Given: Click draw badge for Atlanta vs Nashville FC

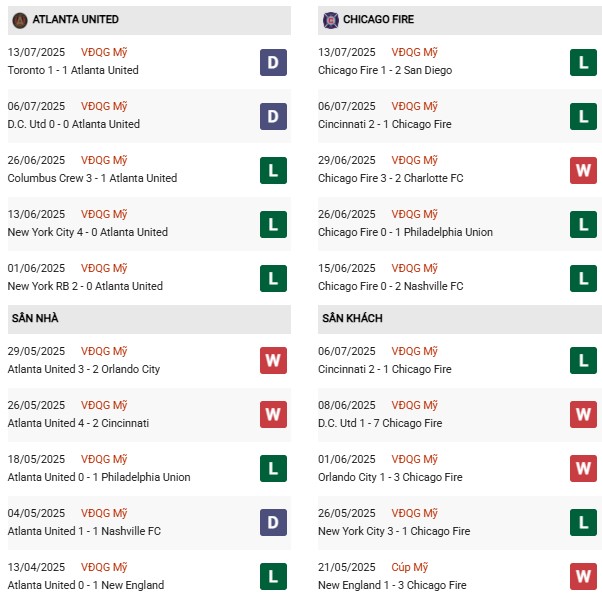Looking at the screenshot, I should [x=273, y=522].
